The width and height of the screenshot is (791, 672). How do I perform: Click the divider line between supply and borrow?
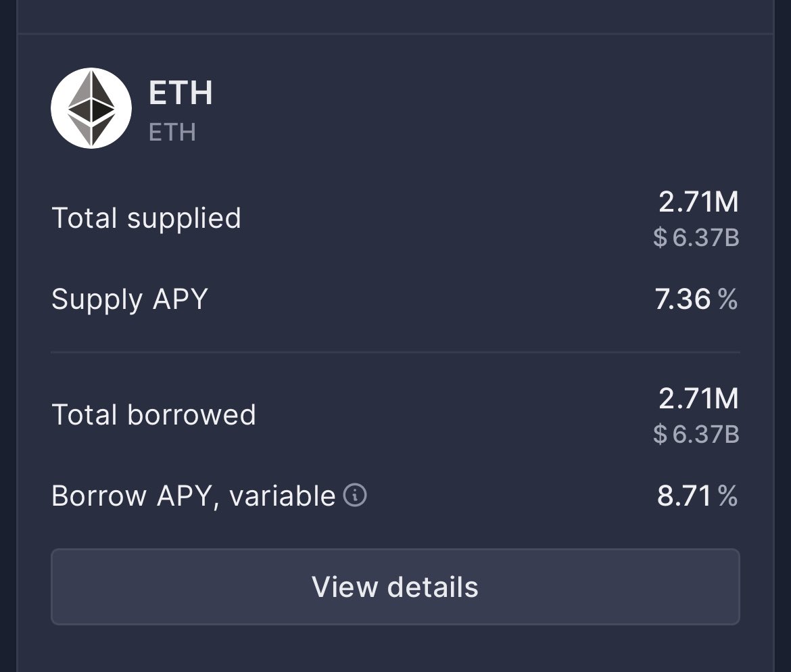coord(395,352)
